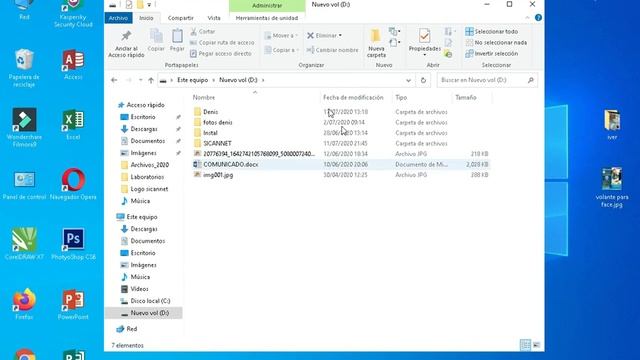The height and width of the screenshot is (360, 640).
Task: Sort by Fecha de modificación column
Action: point(353,98)
